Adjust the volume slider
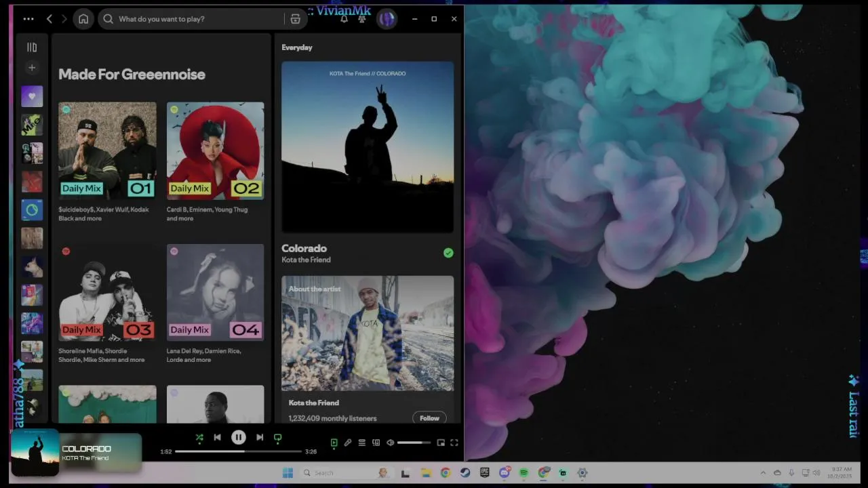Viewport: 868px width, 488px height. 414,443
